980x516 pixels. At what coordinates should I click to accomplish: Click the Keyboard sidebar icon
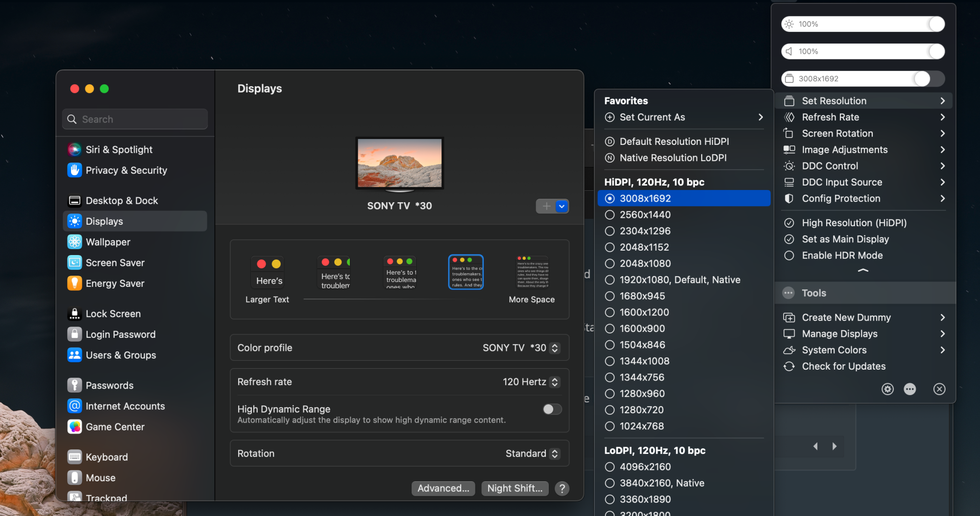pyautogui.click(x=74, y=457)
